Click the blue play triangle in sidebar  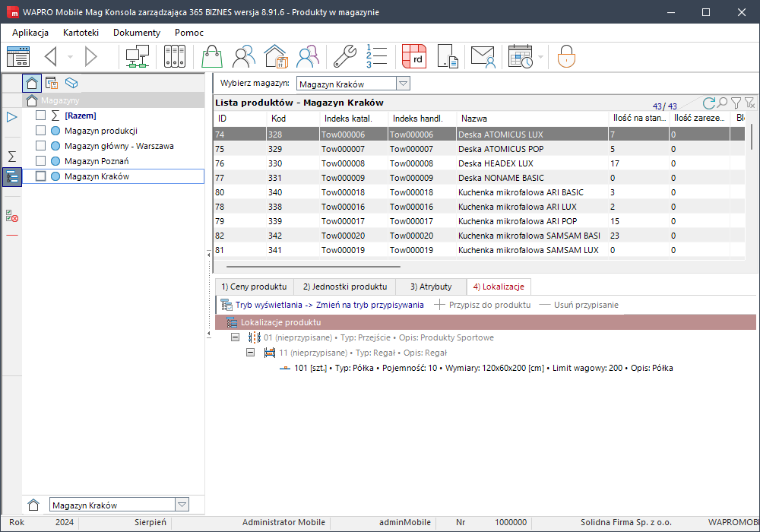tap(12, 117)
